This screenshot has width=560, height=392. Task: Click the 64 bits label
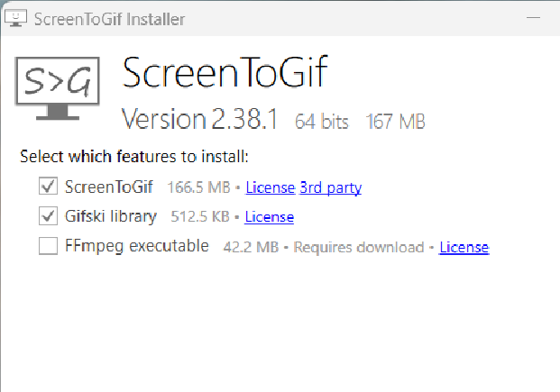coord(321,122)
